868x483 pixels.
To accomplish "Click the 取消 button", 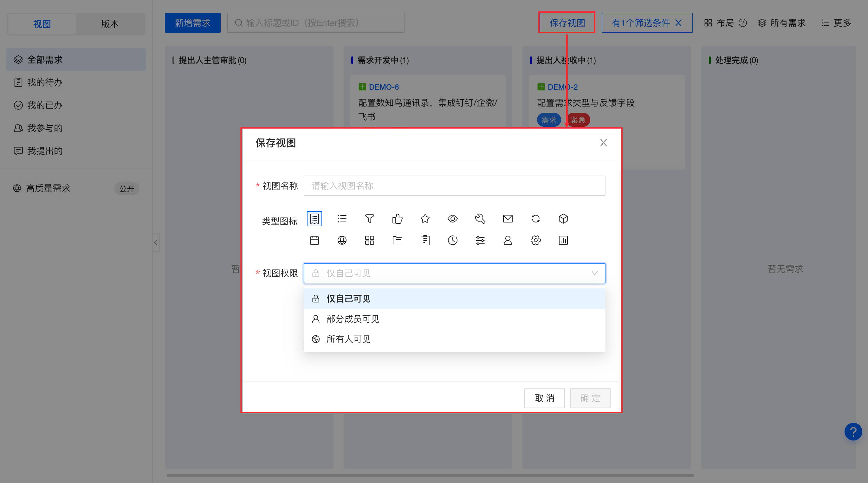I will [x=545, y=398].
